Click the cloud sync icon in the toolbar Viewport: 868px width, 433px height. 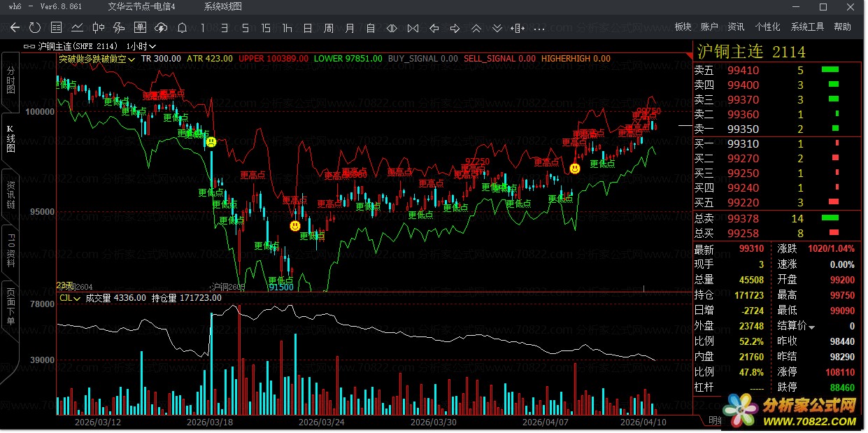click(x=161, y=28)
